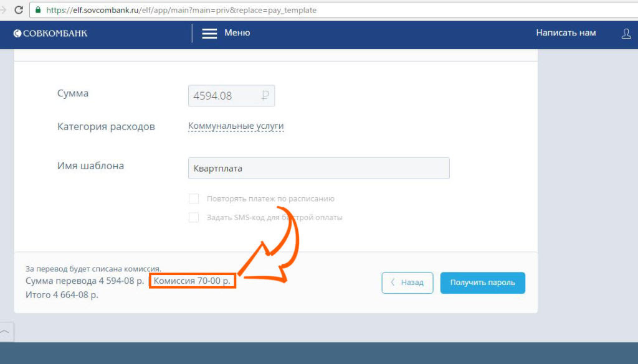Click the Имя шаблона label
This screenshot has width=638, height=364.
(x=90, y=166)
